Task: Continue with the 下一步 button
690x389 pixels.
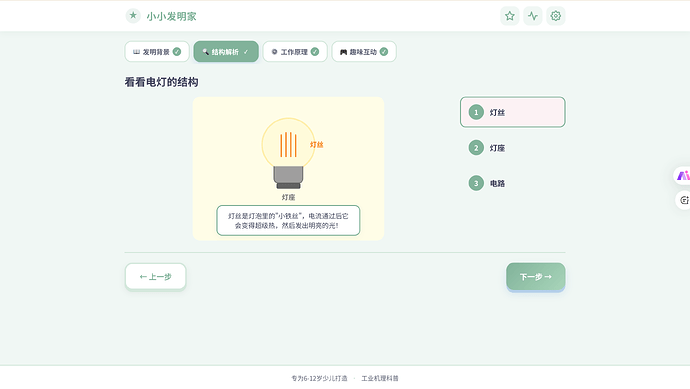Action: [x=536, y=277]
